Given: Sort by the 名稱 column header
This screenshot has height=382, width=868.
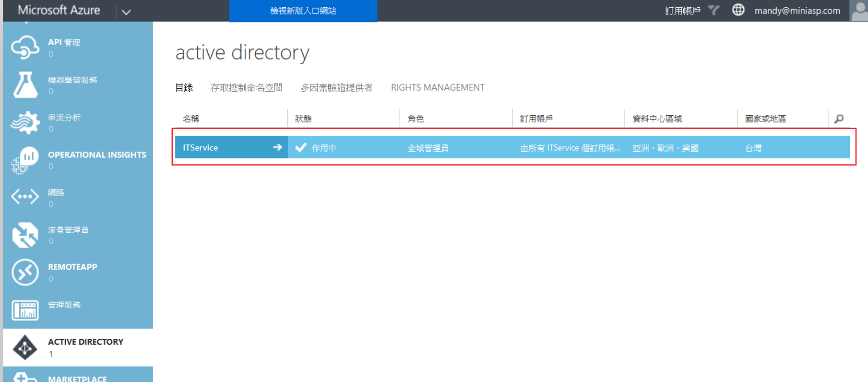Looking at the screenshot, I should click(190, 119).
